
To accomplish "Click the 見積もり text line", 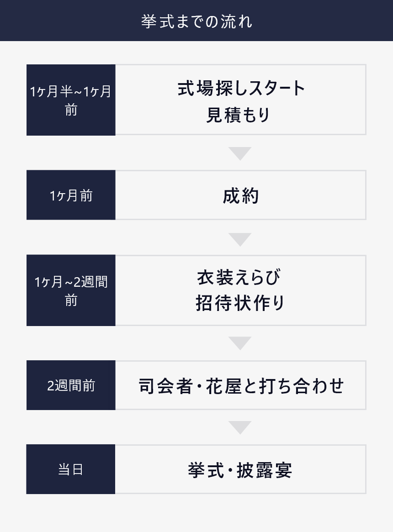I will pos(238,115).
